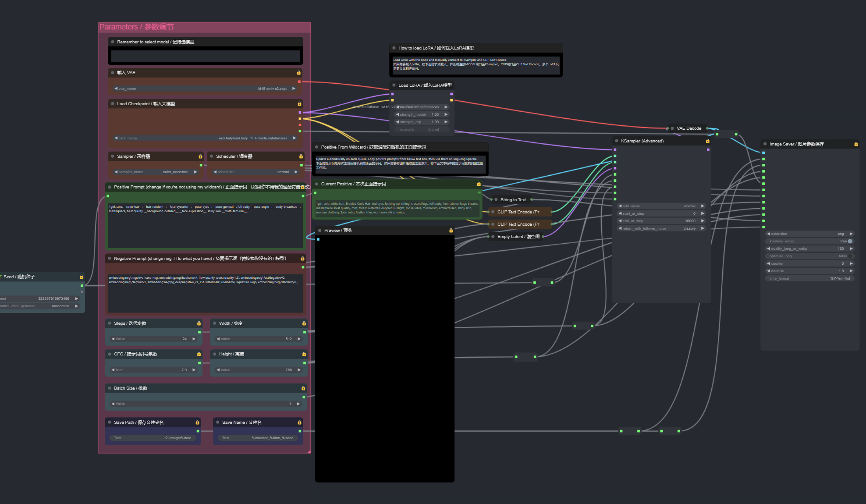The height and width of the screenshot is (504, 866).
Task: Click 'How to load LoRA' note title
Action: click(436, 48)
